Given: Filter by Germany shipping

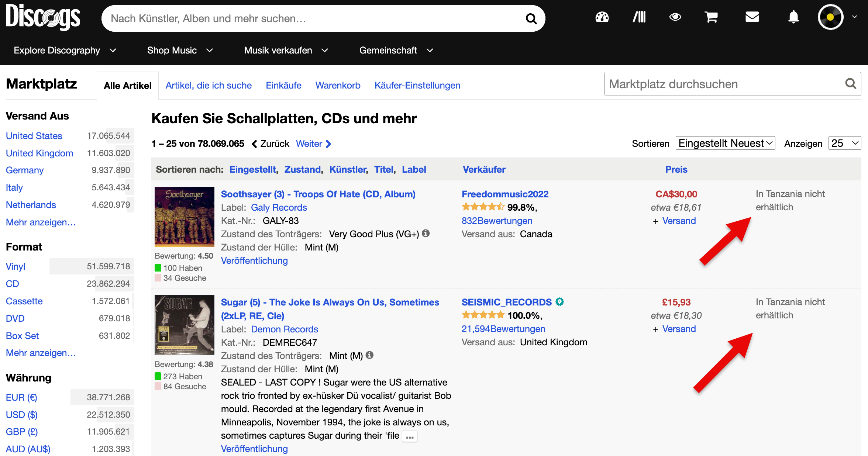Looking at the screenshot, I should (x=25, y=170).
